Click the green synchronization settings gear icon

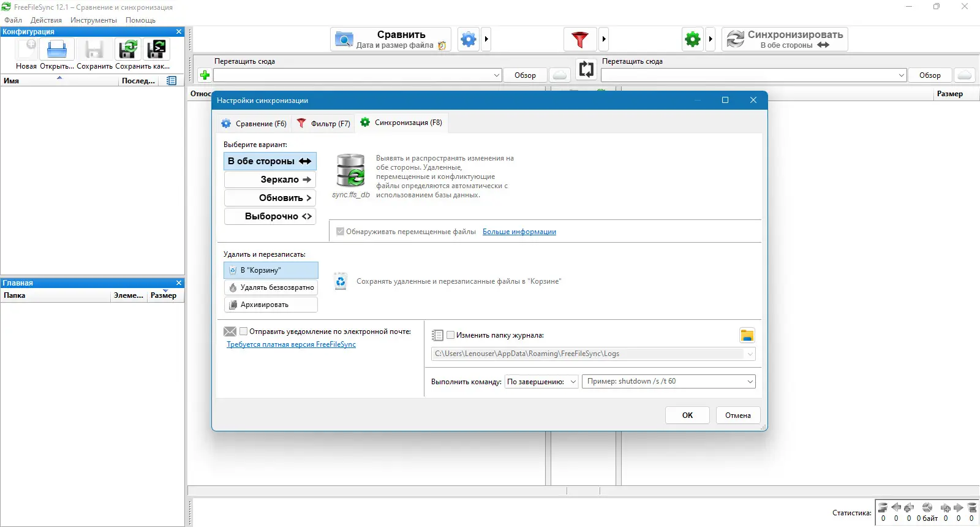693,39
